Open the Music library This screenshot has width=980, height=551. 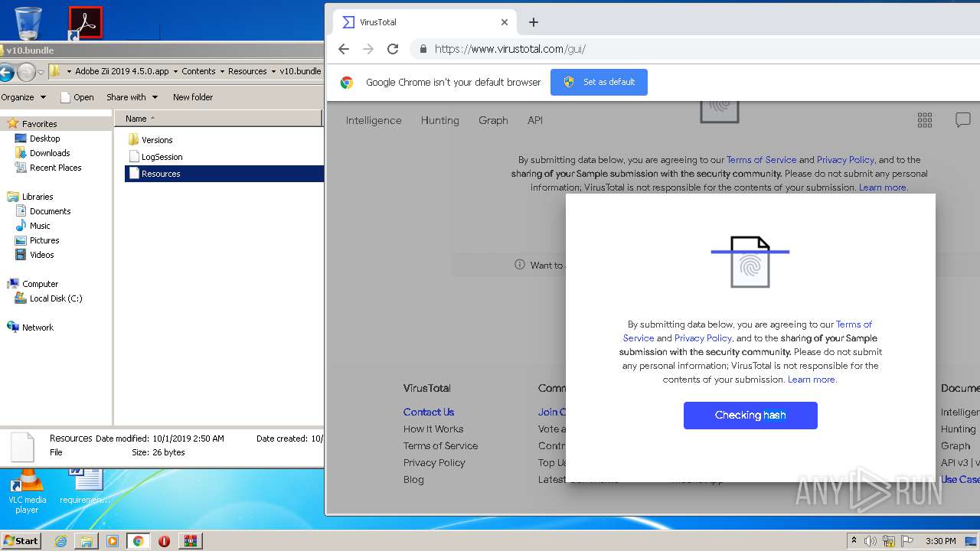40,226
